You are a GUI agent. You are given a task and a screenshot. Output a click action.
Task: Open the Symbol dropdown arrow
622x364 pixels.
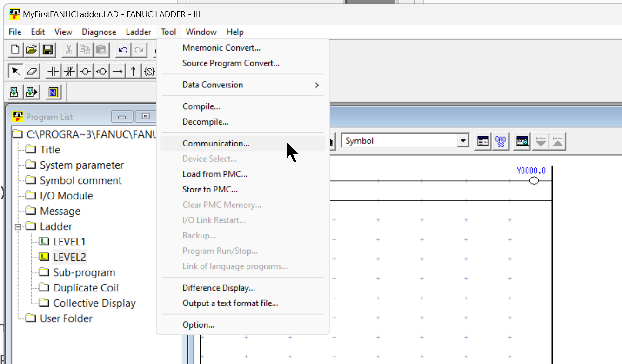tap(462, 141)
